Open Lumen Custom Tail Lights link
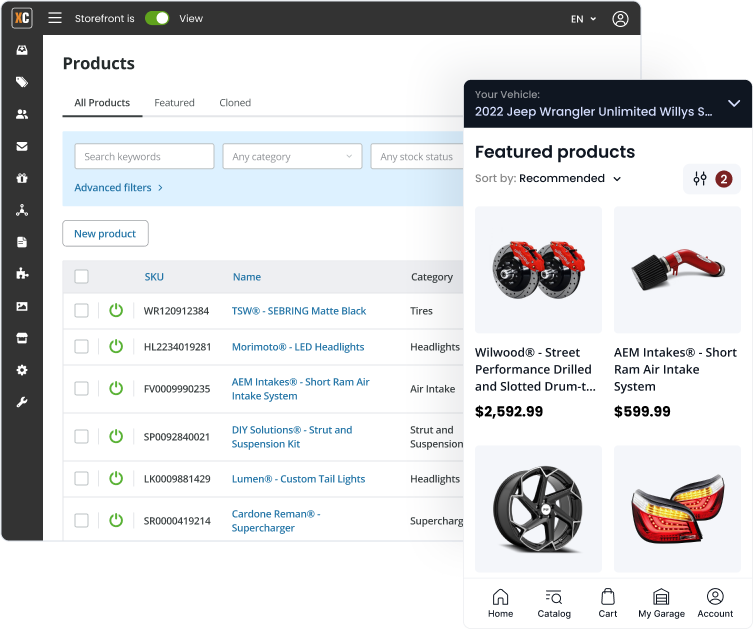This screenshot has width=753, height=629. click(298, 479)
